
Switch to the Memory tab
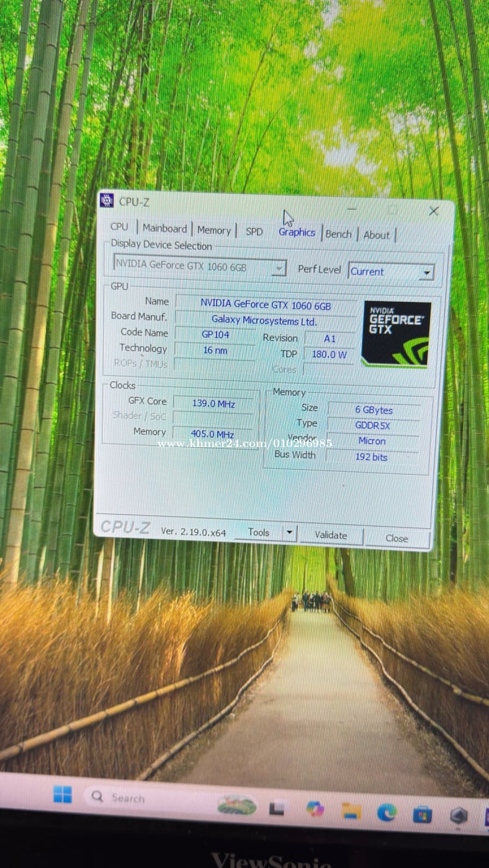pos(214,230)
